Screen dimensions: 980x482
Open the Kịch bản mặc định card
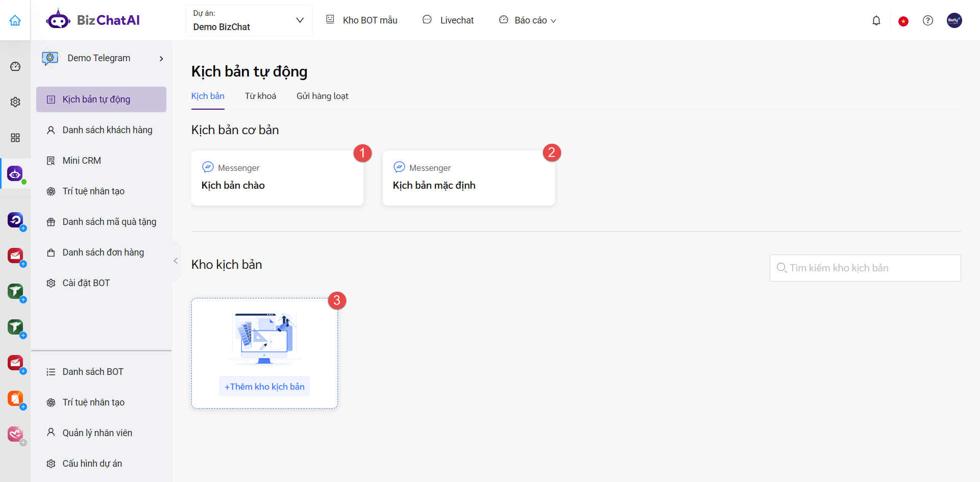tap(469, 178)
